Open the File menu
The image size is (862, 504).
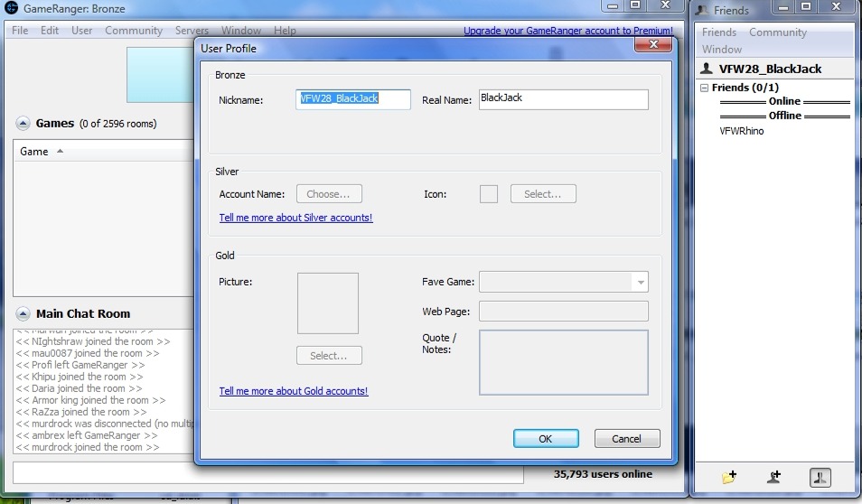[x=20, y=31]
